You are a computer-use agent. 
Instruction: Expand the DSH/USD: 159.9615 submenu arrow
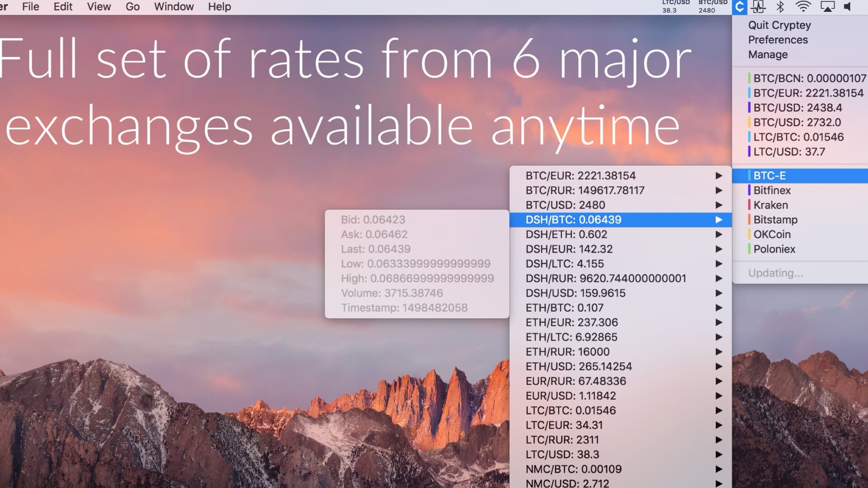pyautogui.click(x=718, y=293)
